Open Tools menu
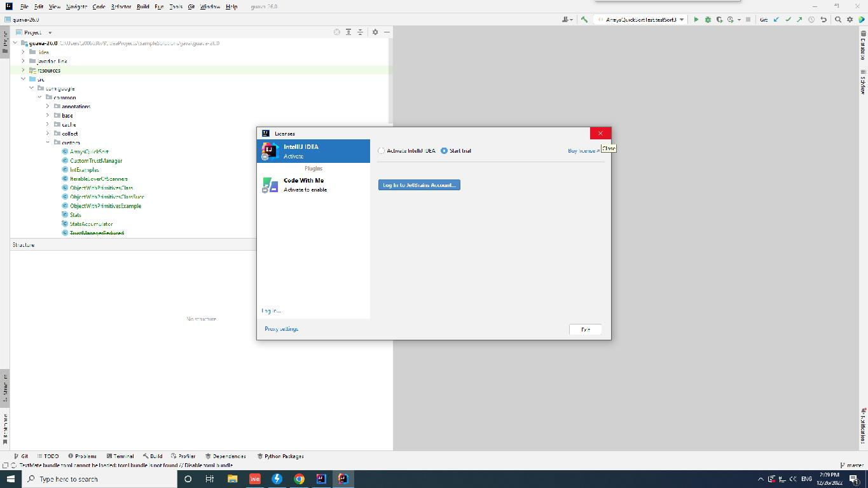This screenshot has width=868, height=488. [176, 6]
